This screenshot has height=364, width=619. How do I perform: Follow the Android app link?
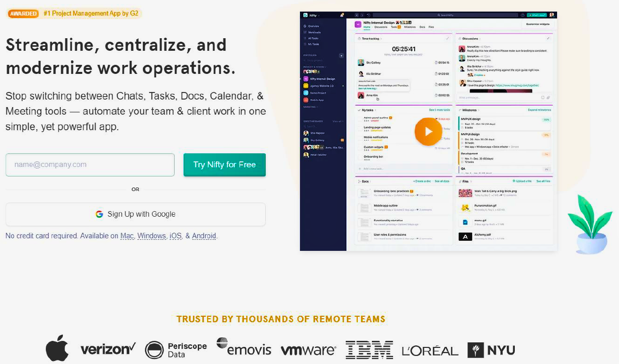pos(204,236)
